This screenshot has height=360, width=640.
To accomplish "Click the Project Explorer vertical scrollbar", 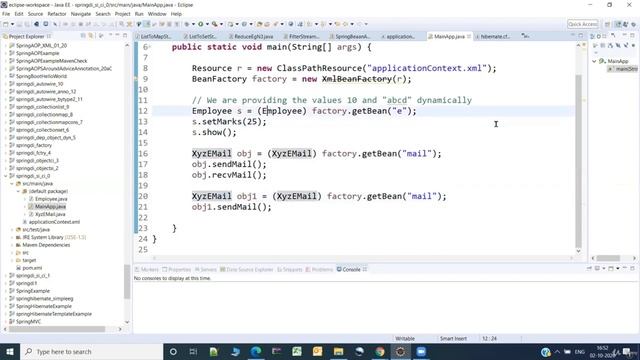I will (x=127, y=282).
